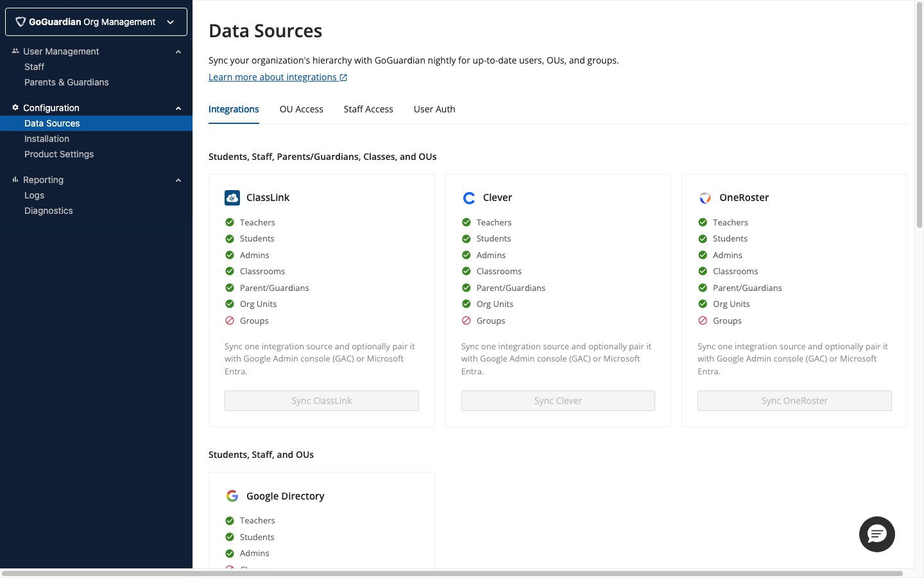Image resolution: width=924 pixels, height=578 pixels.
Task: Click the Clever card title
Action: tap(497, 198)
